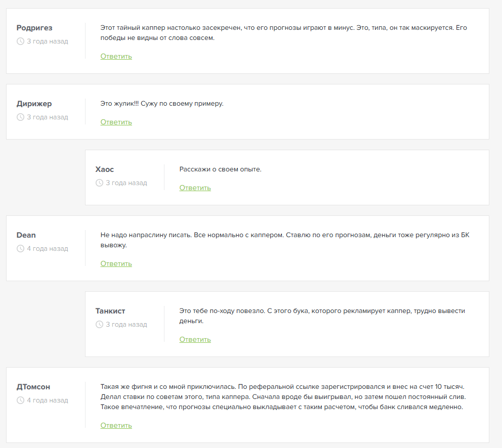Click the clock icon under Dean

(x=20, y=249)
